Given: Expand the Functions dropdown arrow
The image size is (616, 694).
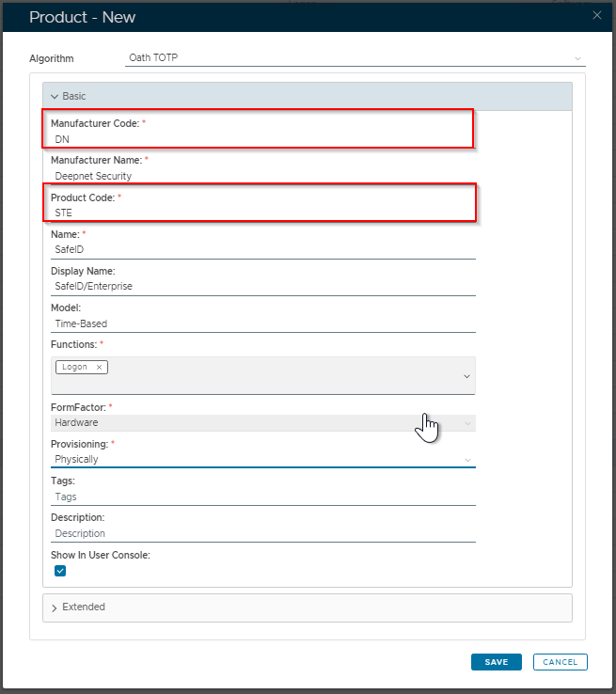Looking at the screenshot, I should tap(467, 376).
